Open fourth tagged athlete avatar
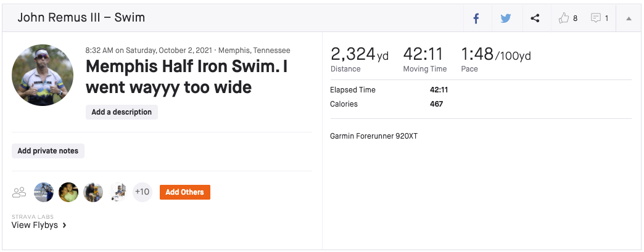The height and width of the screenshot is (252, 644). [x=118, y=192]
